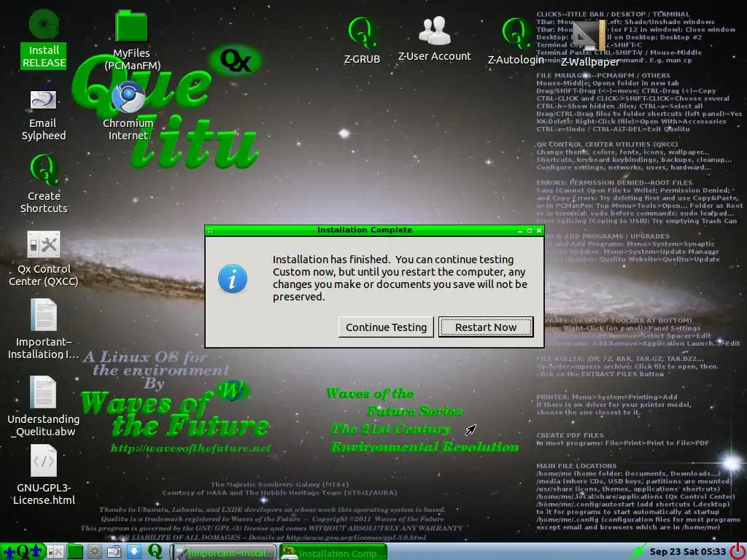Click the Restart Now button

pos(485,327)
